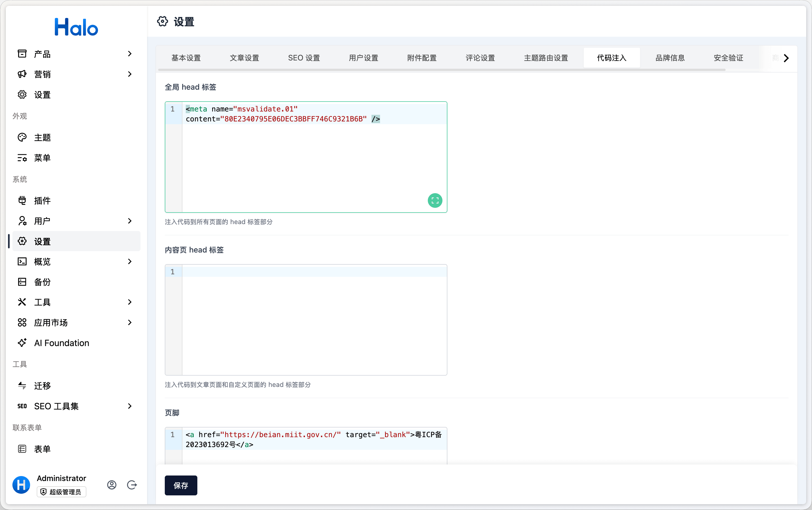This screenshot has height=510, width=812.
Task: Click the logout icon
Action: click(x=132, y=485)
